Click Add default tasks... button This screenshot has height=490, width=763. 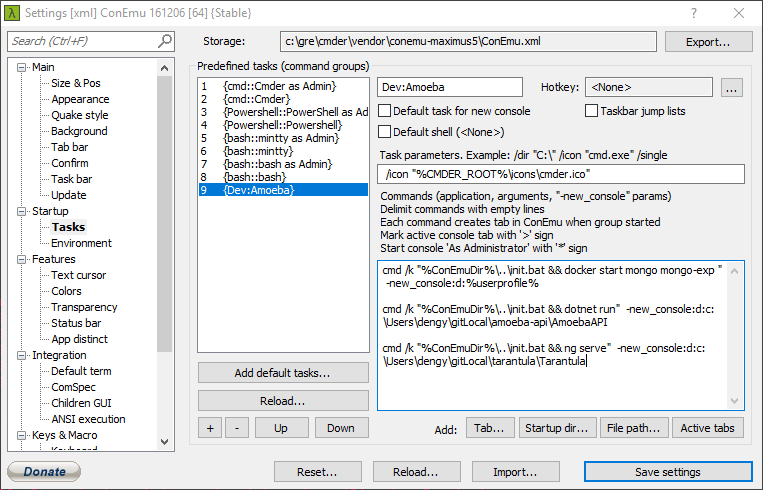(x=283, y=373)
